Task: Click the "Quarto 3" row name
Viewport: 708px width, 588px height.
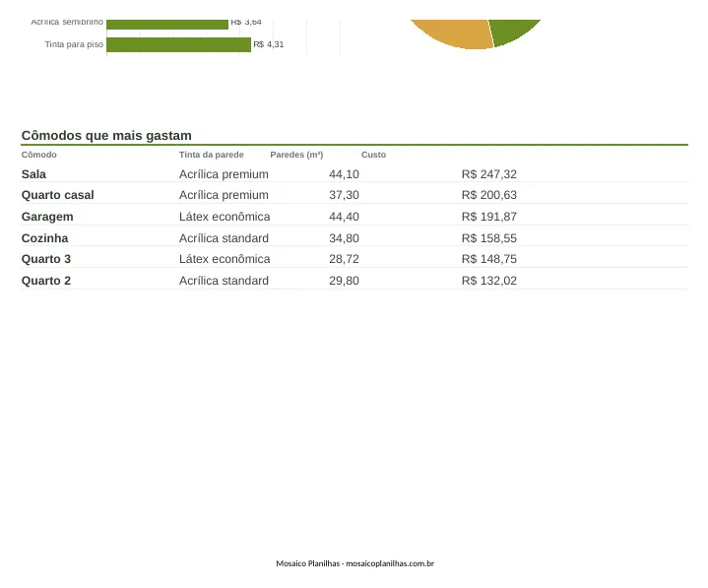Action: pyautogui.click(x=46, y=259)
